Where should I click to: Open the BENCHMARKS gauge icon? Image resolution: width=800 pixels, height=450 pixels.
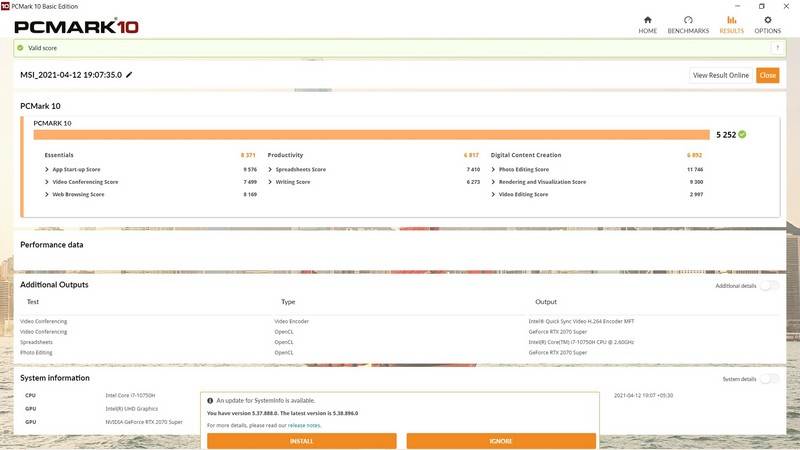tap(688, 20)
